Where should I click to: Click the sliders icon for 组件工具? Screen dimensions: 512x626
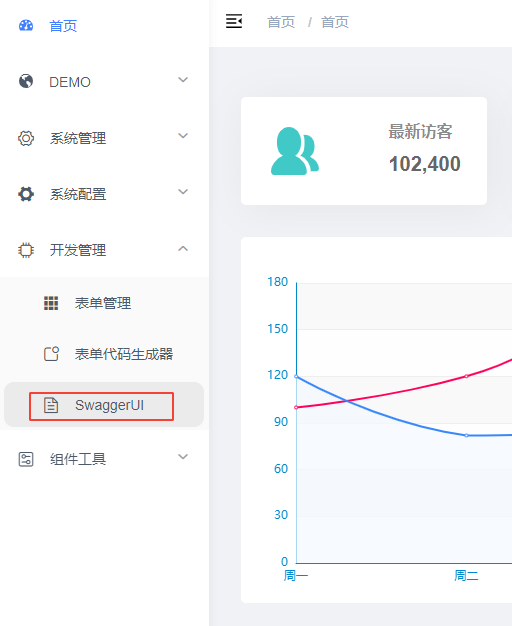[26, 459]
